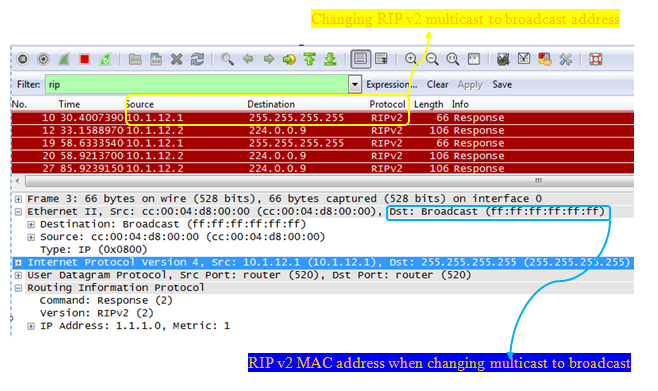This screenshot has height=391, width=658.
Task: Close the capture file with X icon
Action: (177, 59)
